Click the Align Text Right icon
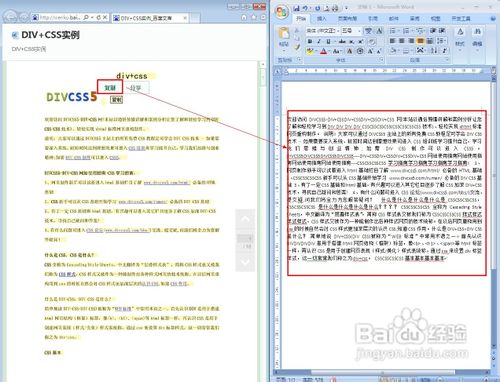Viewport: 500px width, 382px height. (411, 41)
